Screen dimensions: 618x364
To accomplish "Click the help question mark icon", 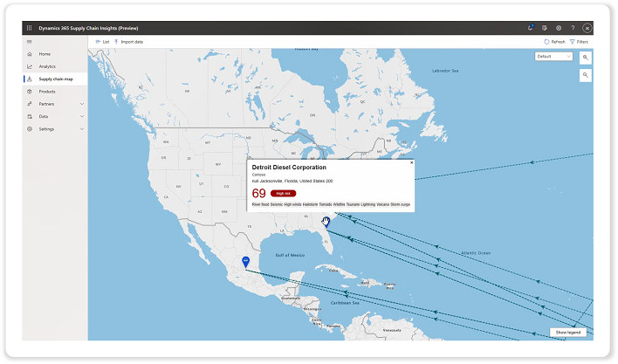I will (x=573, y=28).
